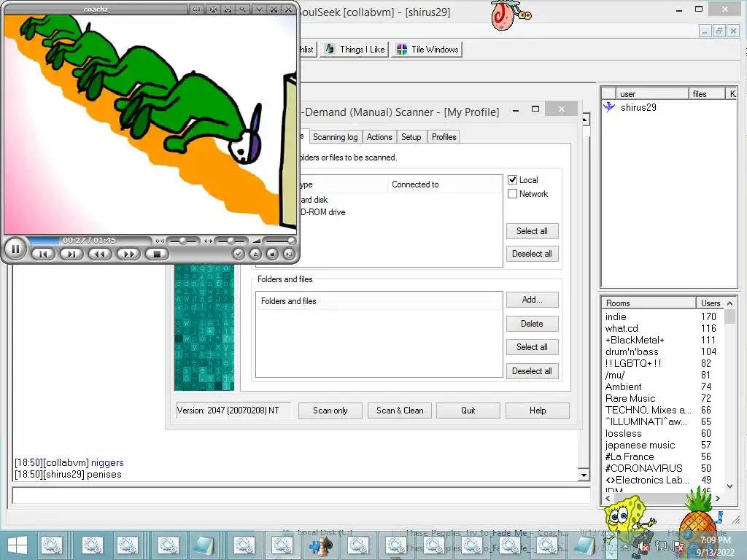This screenshot has height=560, width=747.
Task: Adjust the balance slider in media player
Action: 231,241
